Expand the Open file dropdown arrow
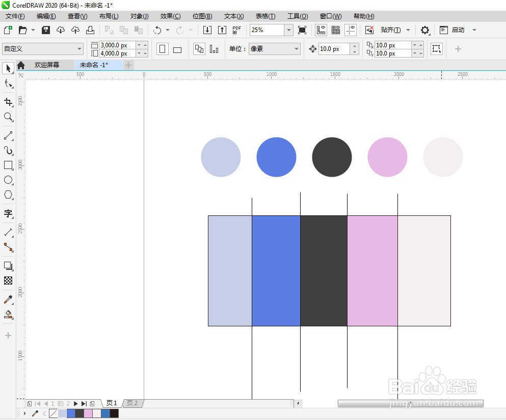This screenshot has width=506, height=420. pyautogui.click(x=33, y=30)
